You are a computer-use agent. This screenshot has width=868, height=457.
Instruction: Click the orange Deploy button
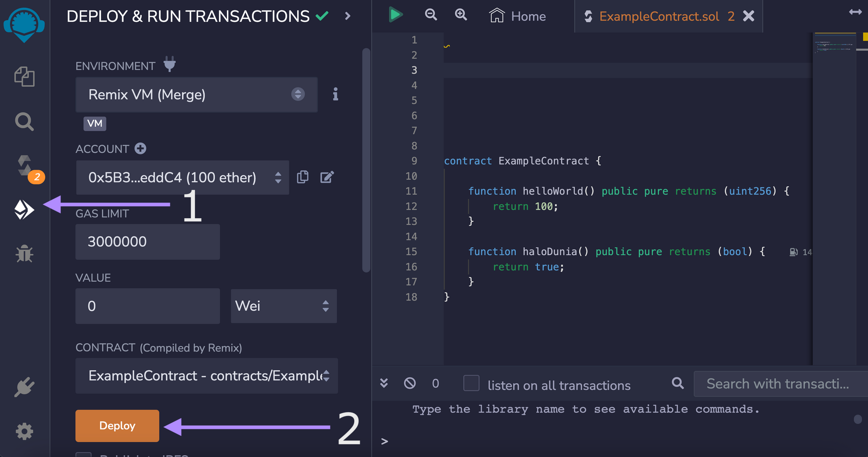[117, 426]
